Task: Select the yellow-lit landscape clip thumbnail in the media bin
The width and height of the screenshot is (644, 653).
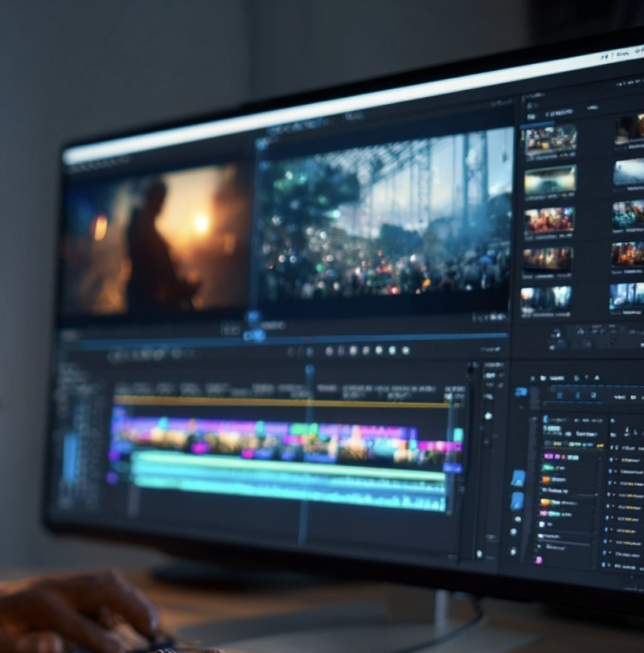Action: pos(550,181)
